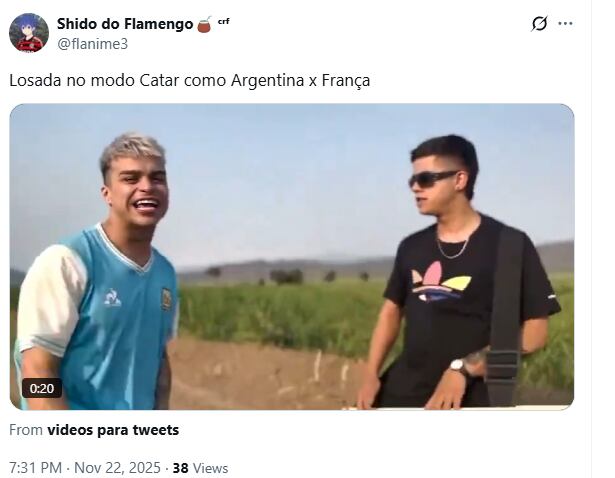The width and height of the screenshot is (615, 478).
Task: Click the Argentina crest on the blue jersey
Action: (x=167, y=298)
